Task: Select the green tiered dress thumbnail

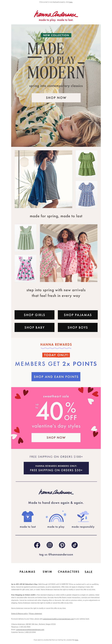Action: [x=87, y=164]
